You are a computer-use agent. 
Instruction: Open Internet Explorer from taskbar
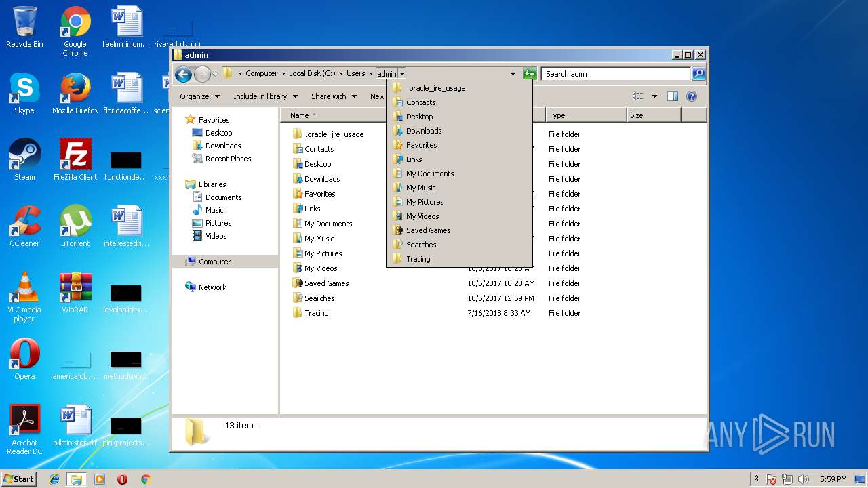pyautogui.click(x=54, y=479)
